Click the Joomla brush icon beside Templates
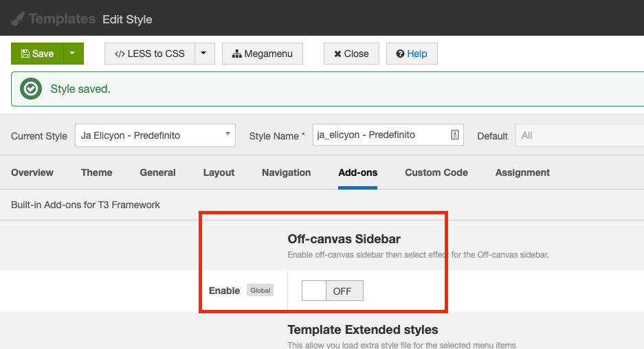This screenshot has width=644, height=349. point(18,19)
